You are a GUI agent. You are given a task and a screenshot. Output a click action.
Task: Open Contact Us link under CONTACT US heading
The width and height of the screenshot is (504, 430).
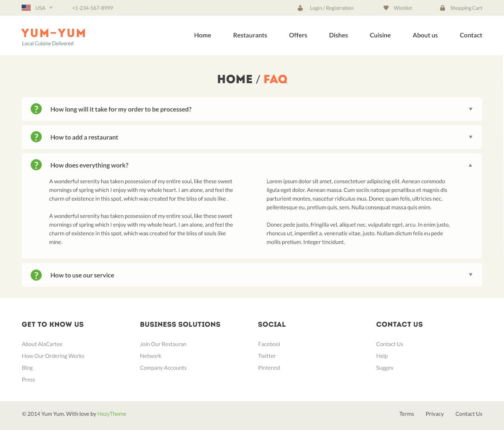(389, 344)
